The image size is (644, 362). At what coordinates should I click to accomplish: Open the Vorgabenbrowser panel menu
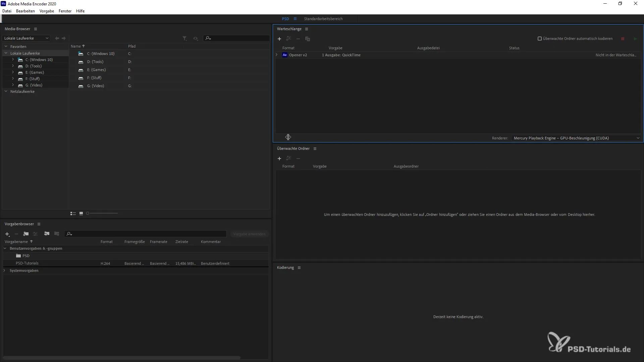tap(39, 224)
